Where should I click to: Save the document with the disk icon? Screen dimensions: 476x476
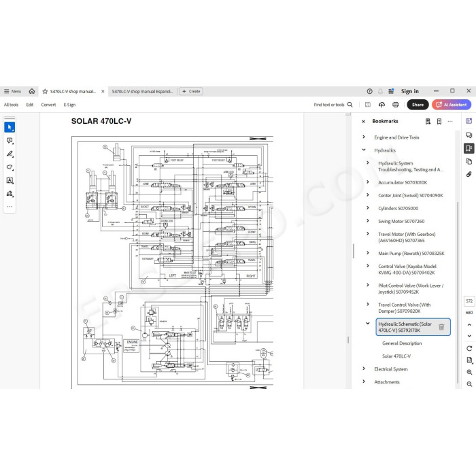coord(368,105)
